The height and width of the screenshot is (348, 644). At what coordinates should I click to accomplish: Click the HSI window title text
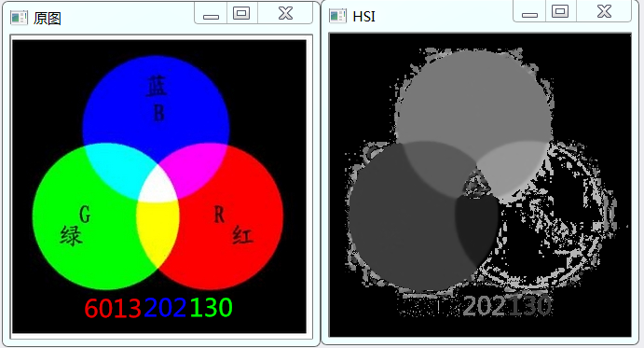[x=363, y=16]
